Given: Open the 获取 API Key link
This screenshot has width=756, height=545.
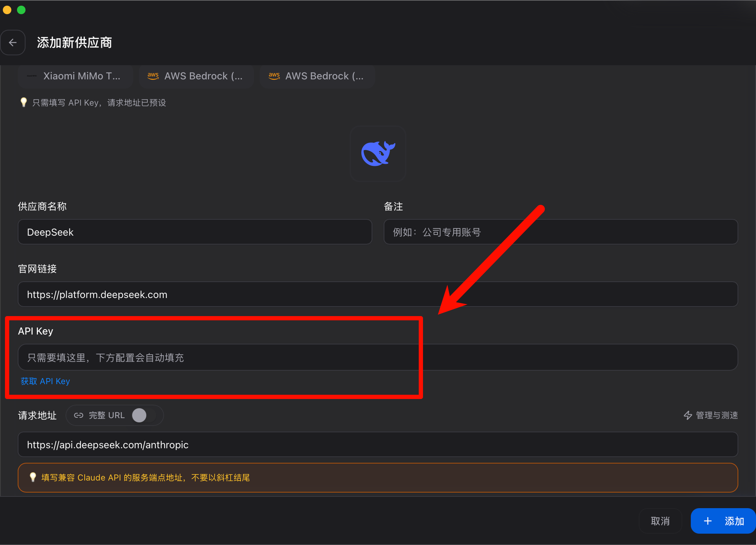Looking at the screenshot, I should click(45, 381).
